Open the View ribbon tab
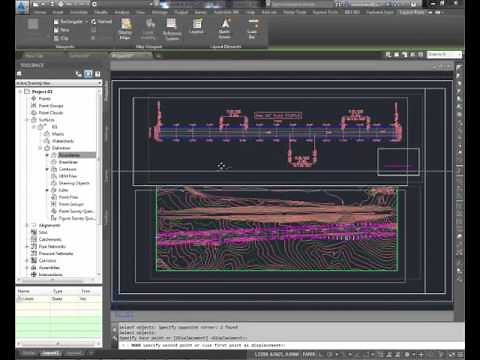 coord(140,12)
